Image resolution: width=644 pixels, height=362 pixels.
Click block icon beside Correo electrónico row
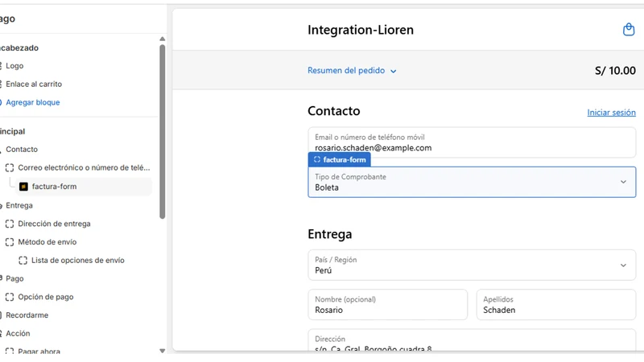click(10, 168)
